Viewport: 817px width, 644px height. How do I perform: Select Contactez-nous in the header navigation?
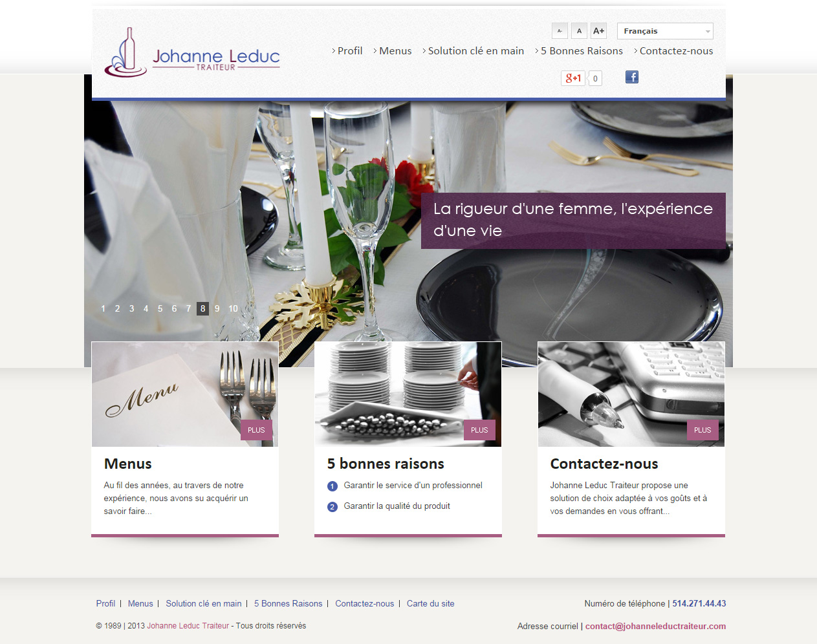click(676, 50)
